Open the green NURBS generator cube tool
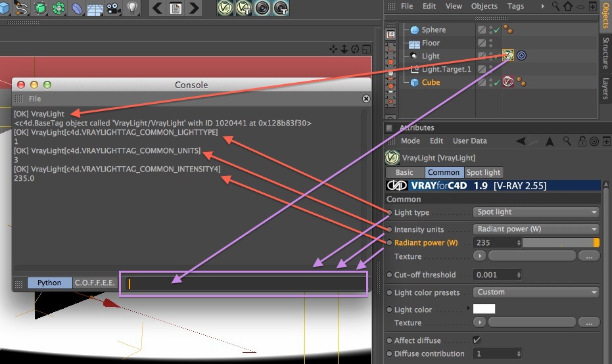 click(x=40, y=8)
